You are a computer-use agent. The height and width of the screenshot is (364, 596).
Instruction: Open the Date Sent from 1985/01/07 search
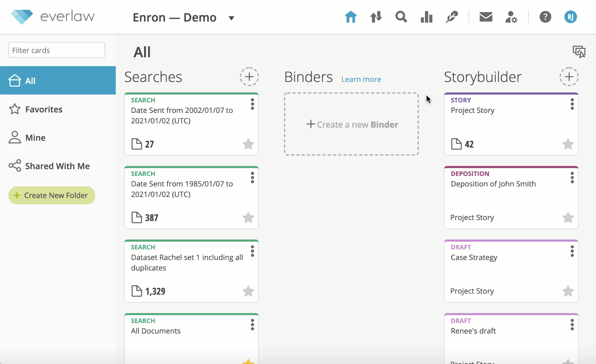[x=182, y=189]
